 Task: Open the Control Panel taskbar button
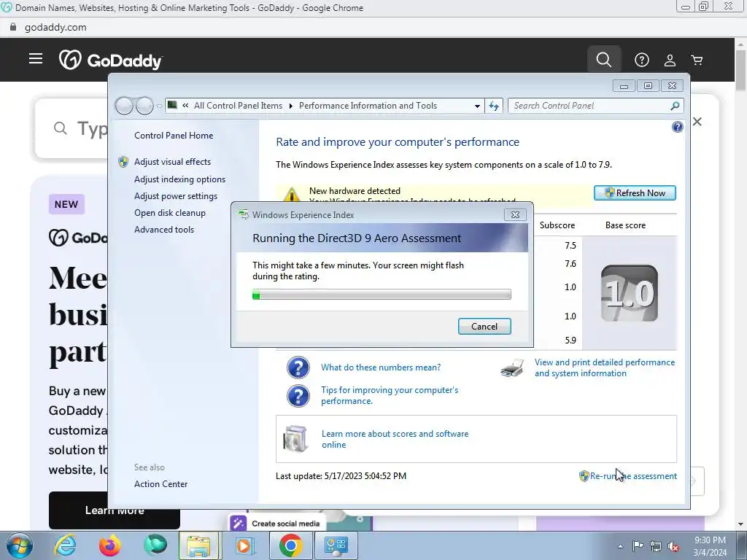[x=336, y=545]
